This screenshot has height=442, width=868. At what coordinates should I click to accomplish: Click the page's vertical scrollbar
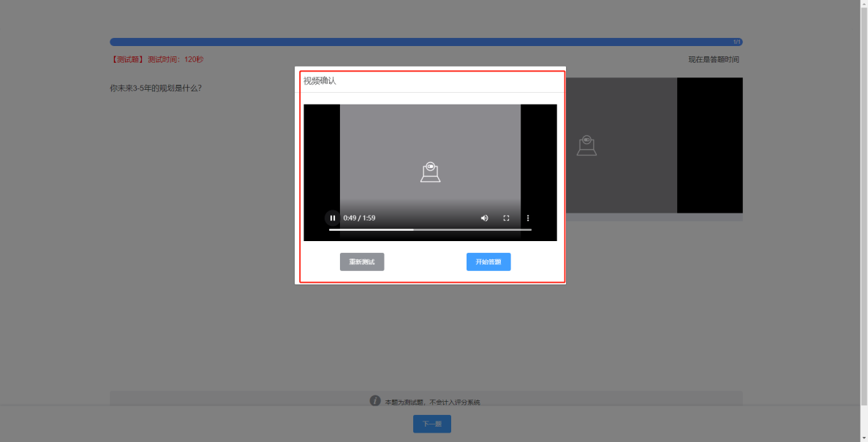tap(864, 205)
